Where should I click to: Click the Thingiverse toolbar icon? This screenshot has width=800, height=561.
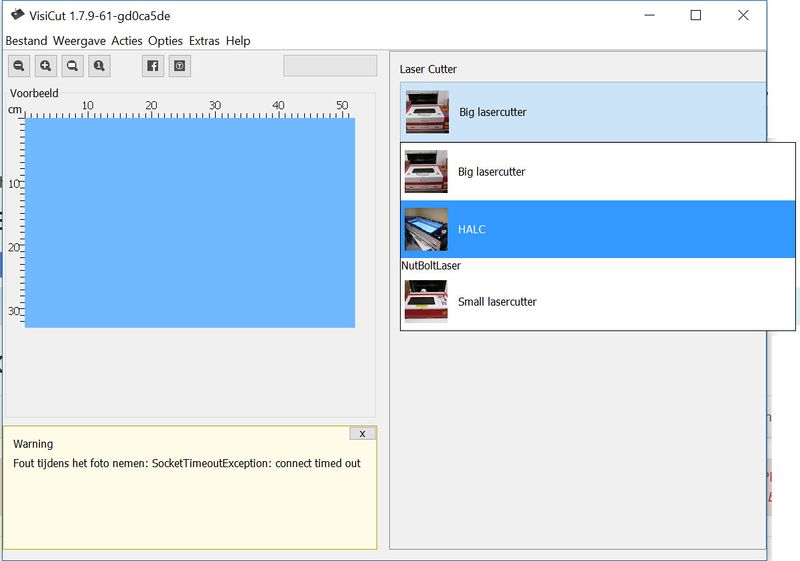179,66
